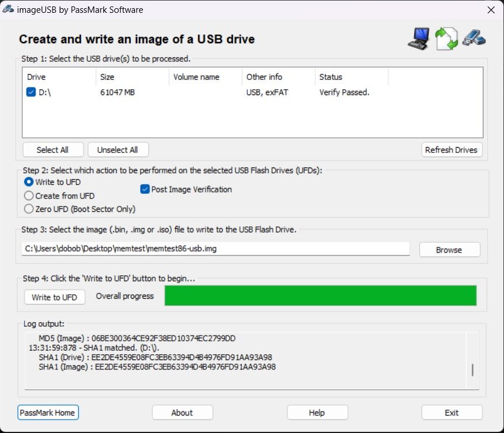
Task: Click the Select All button
Action: (x=53, y=150)
